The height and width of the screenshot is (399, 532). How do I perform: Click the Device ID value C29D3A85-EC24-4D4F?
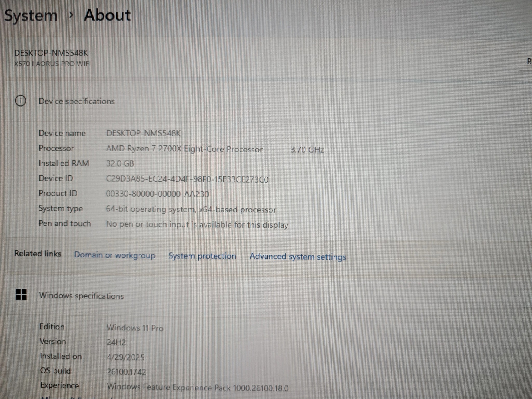[187, 179]
